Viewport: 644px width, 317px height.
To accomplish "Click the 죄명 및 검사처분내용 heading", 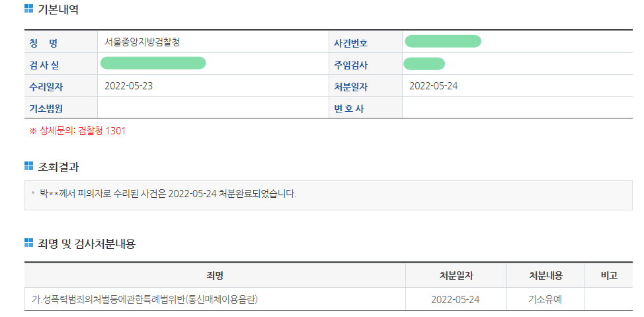I will [87, 244].
